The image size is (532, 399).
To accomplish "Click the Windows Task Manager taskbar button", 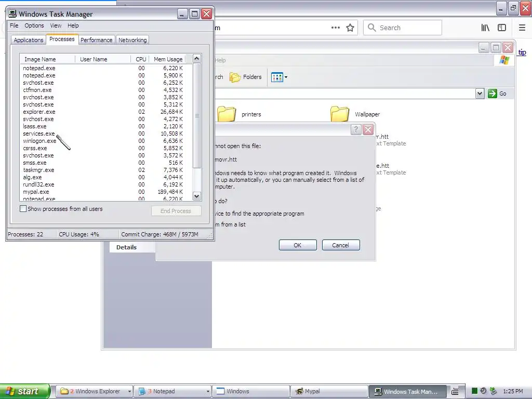I will tap(407, 391).
